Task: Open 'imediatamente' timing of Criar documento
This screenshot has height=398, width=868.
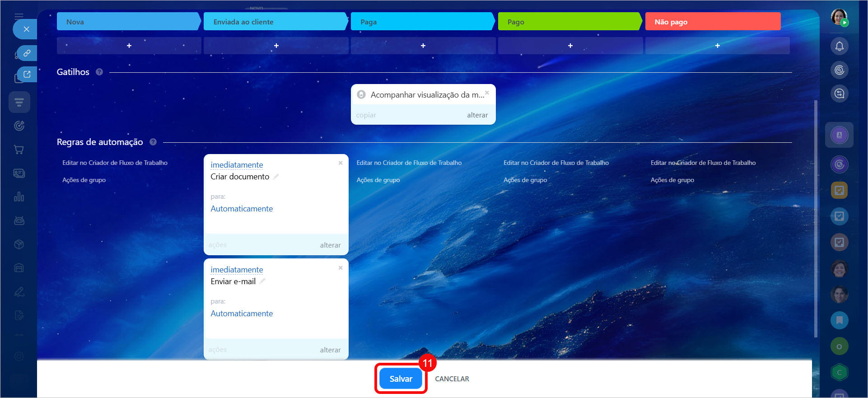Action: tap(237, 165)
